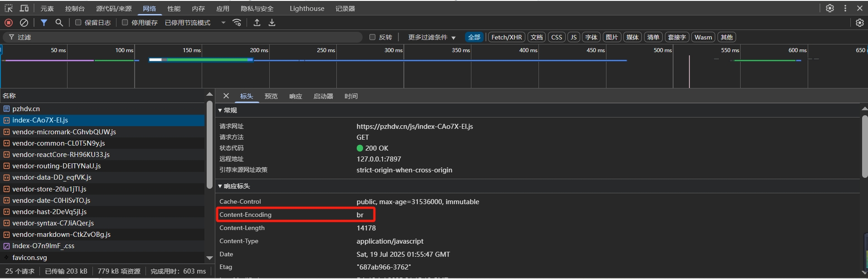
Task: Import HAR file with upload icon
Action: [x=257, y=23]
